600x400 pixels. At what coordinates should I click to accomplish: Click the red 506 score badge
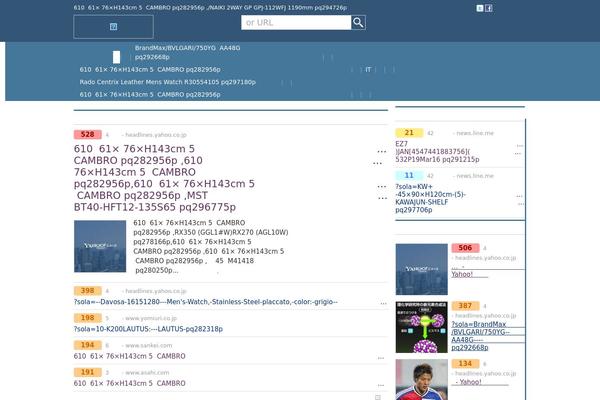465,248
